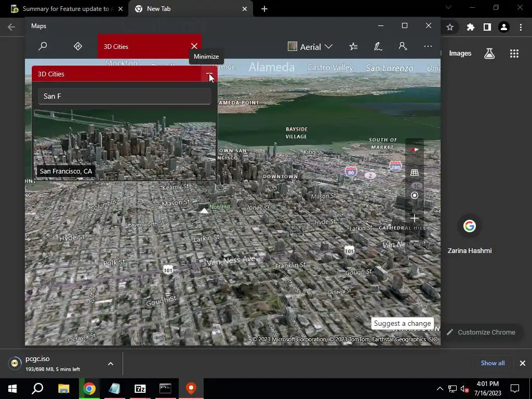This screenshot has width=532, height=399.
Task: Close the 3D Cities tab
Action: point(194,46)
